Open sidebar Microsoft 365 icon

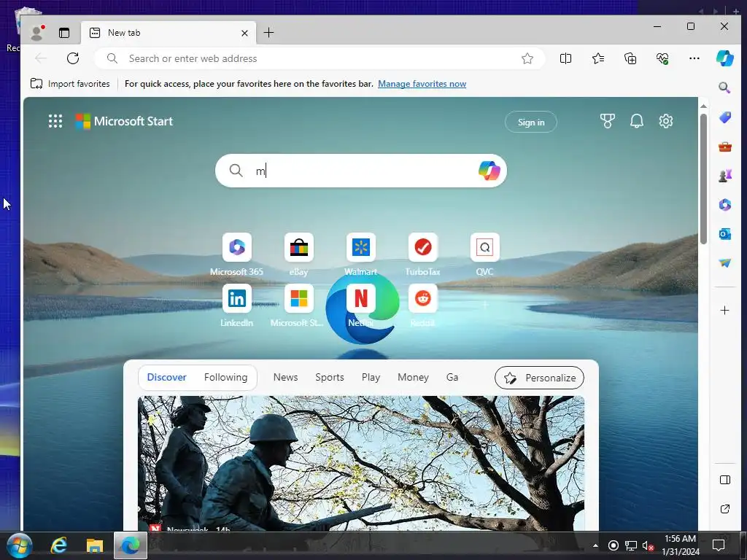(724, 205)
